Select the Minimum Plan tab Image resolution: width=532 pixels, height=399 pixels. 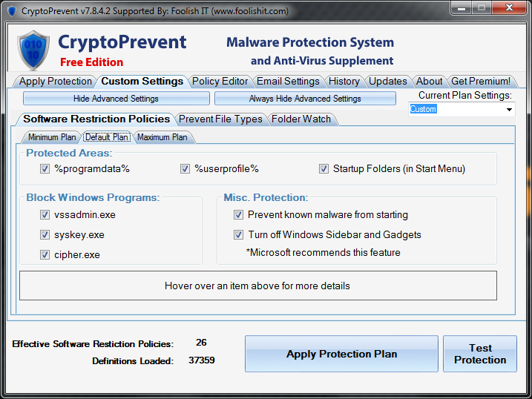click(52, 137)
